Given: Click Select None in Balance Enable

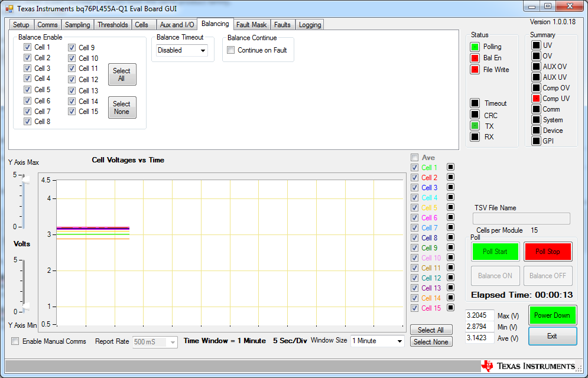Looking at the screenshot, I should click(x=122, y=107).
